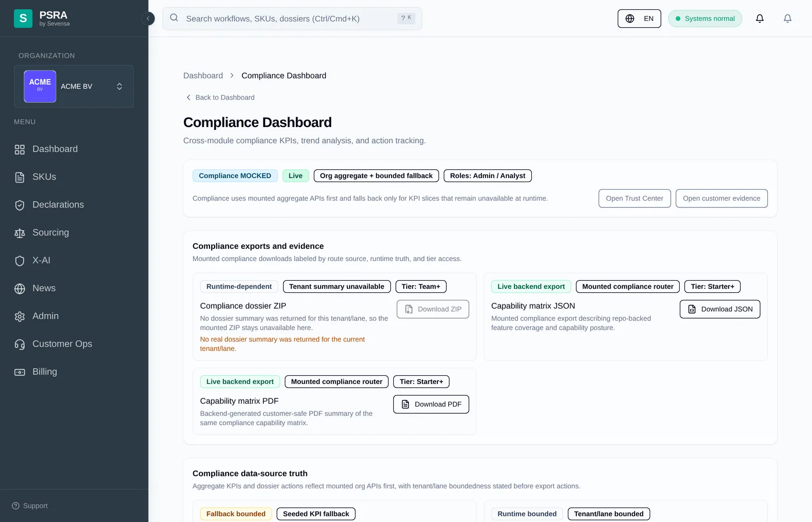The image size is (812, 522).
Task: Click the Customer Ops headset icon
Action: click(x=20, y=344)
